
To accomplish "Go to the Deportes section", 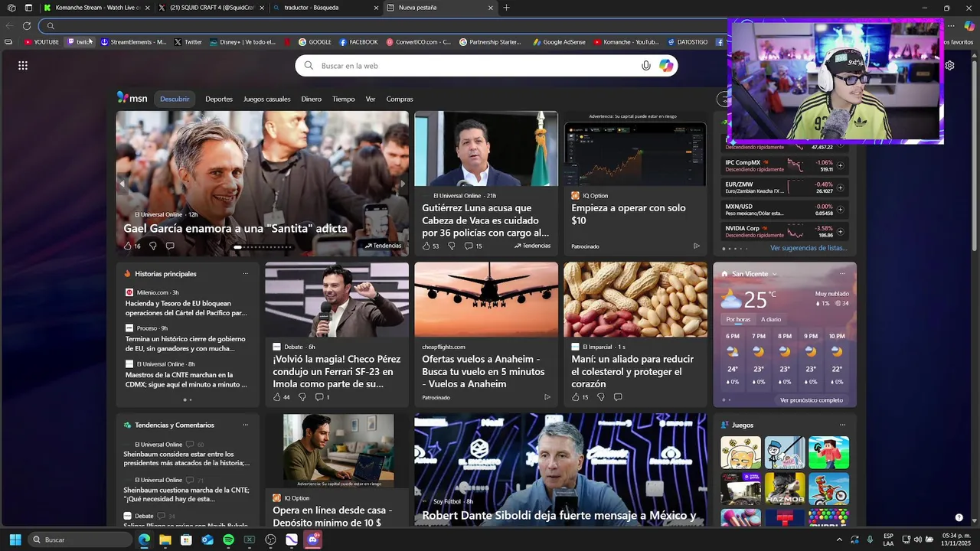I will pyautogui.click(x=219, y=99).
